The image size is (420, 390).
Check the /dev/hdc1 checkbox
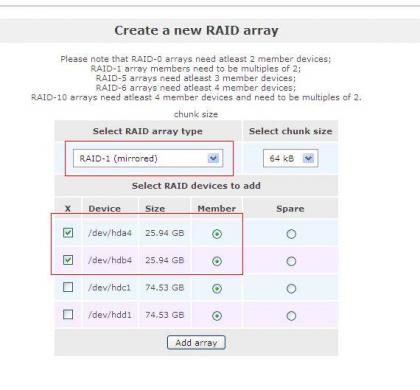(68, 287)
